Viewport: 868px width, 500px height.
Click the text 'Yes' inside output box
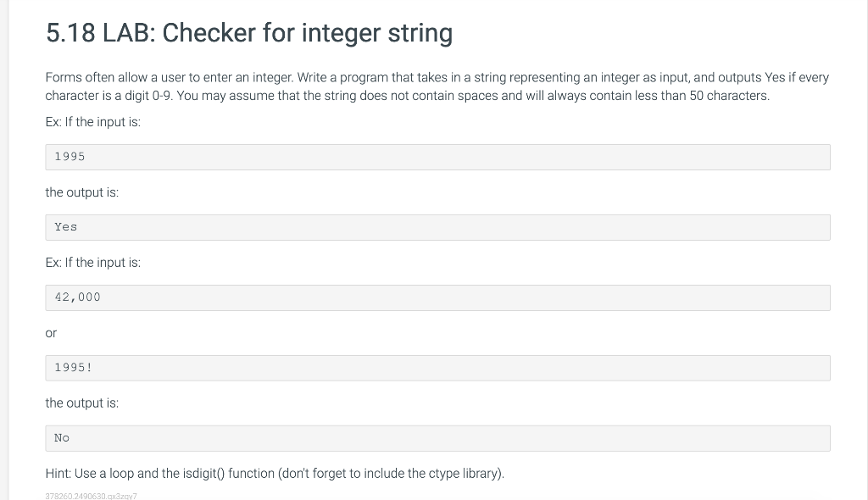66,227
